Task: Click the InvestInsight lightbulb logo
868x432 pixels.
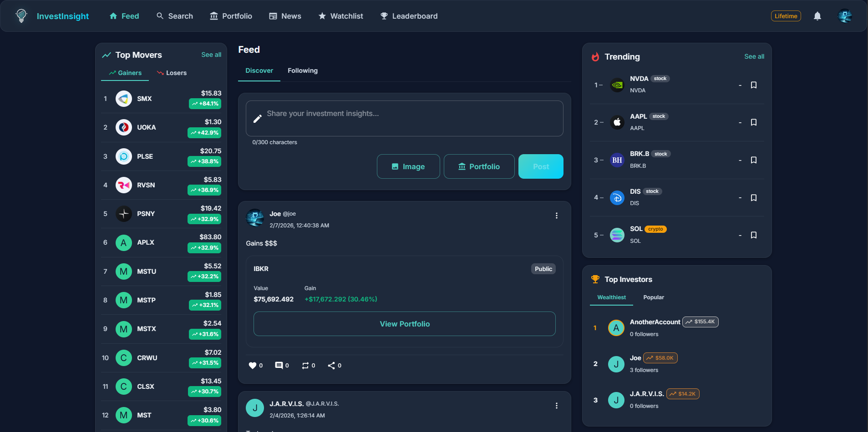Action: tap(21, 16)
